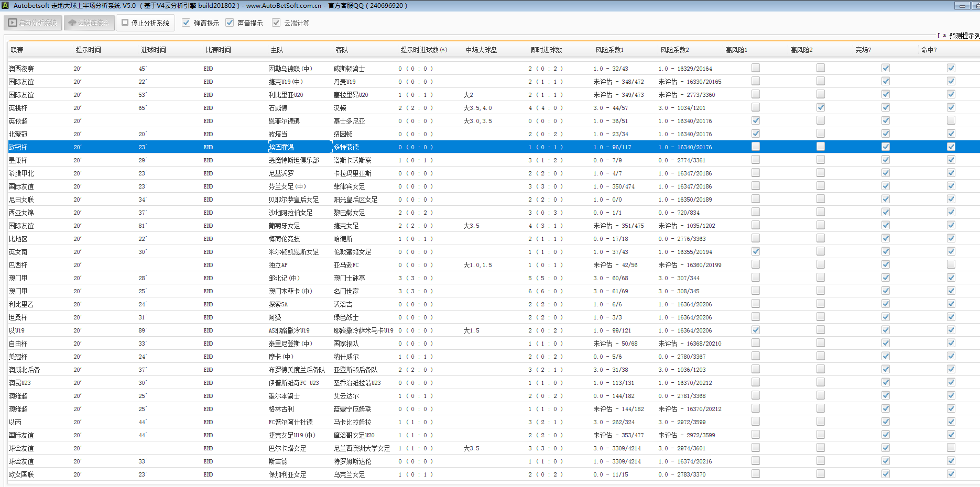Uncheck 完场 box in the 因勒乌德联 row
The image size is (980, 487).
pos(886,68)
